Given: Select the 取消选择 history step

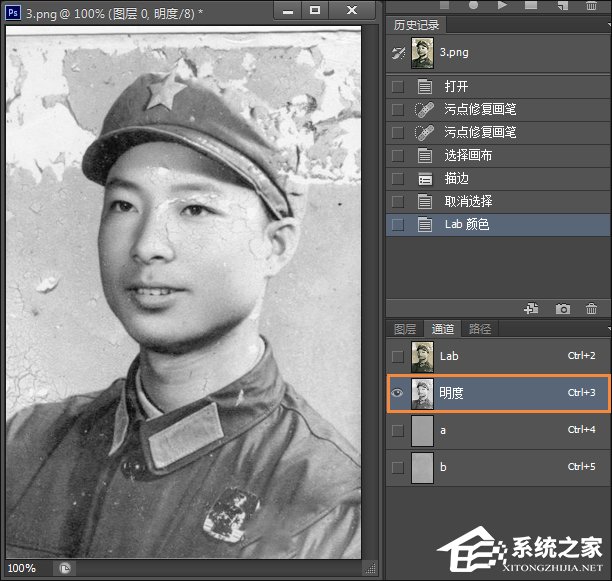Looking at the screenshot, I should 498,202.
